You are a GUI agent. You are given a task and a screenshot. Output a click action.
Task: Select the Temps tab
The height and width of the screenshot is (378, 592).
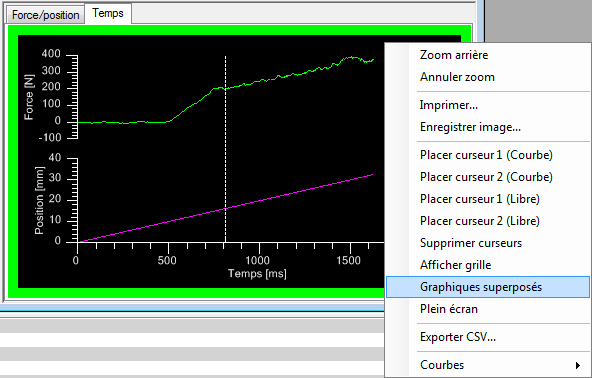click(x=108, y=13)
